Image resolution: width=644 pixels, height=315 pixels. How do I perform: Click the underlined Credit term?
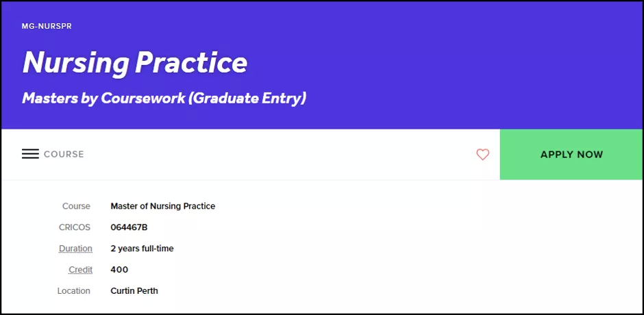[x=81, y=270]
